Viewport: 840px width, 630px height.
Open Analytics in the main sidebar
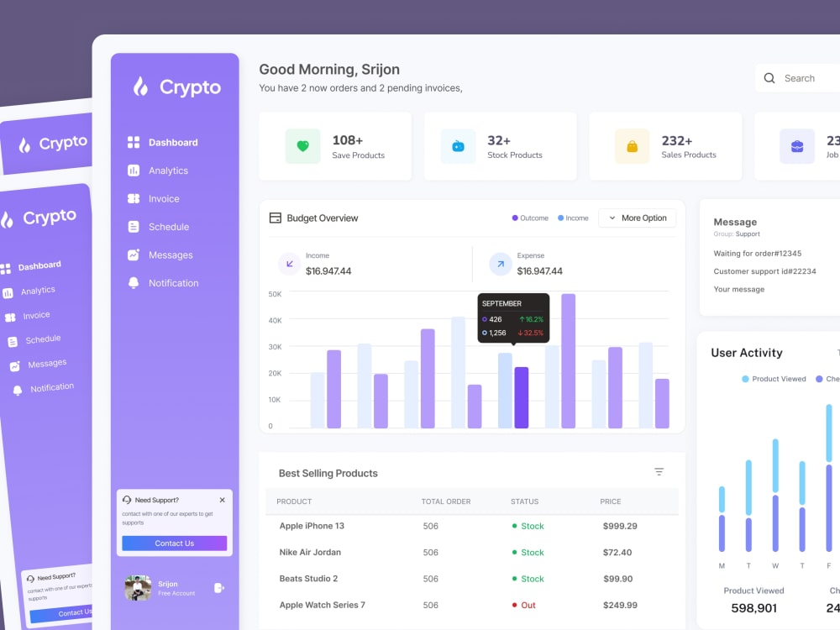point(168,171)
